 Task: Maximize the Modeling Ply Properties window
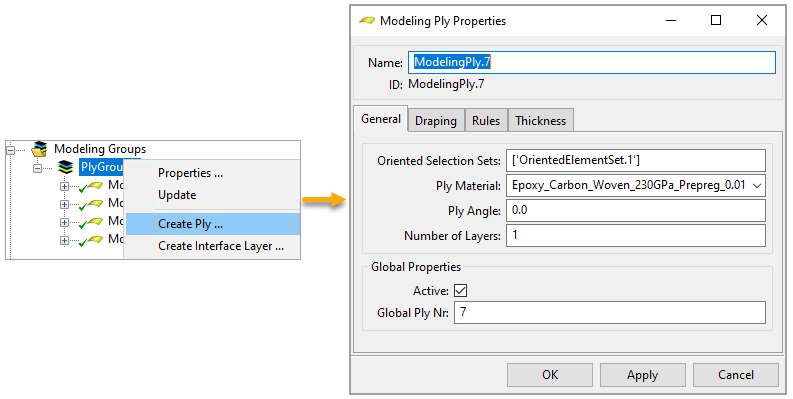coord(716,20)
